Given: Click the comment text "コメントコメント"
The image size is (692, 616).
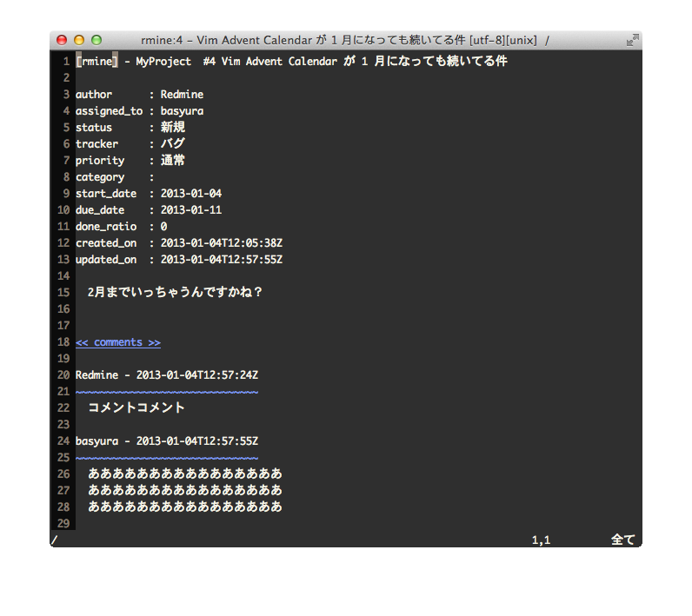Looking at the screenshot, I should (136, 407).
